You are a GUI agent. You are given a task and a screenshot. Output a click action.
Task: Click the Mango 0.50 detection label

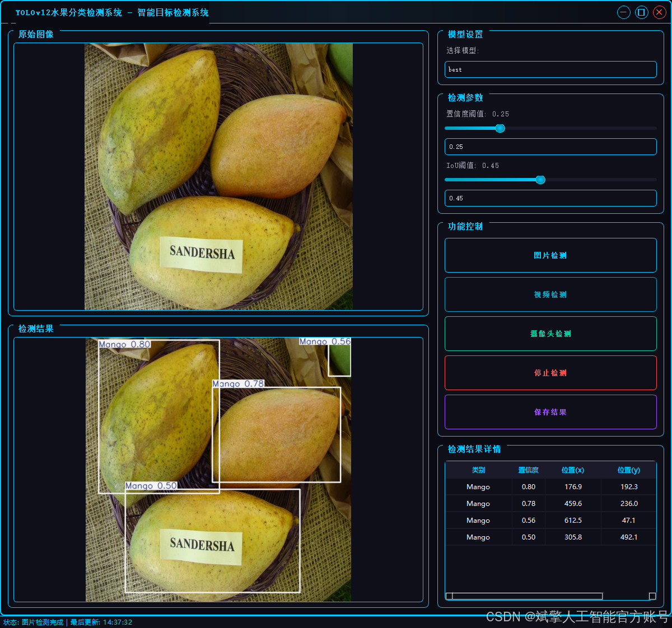coord(151,486)
